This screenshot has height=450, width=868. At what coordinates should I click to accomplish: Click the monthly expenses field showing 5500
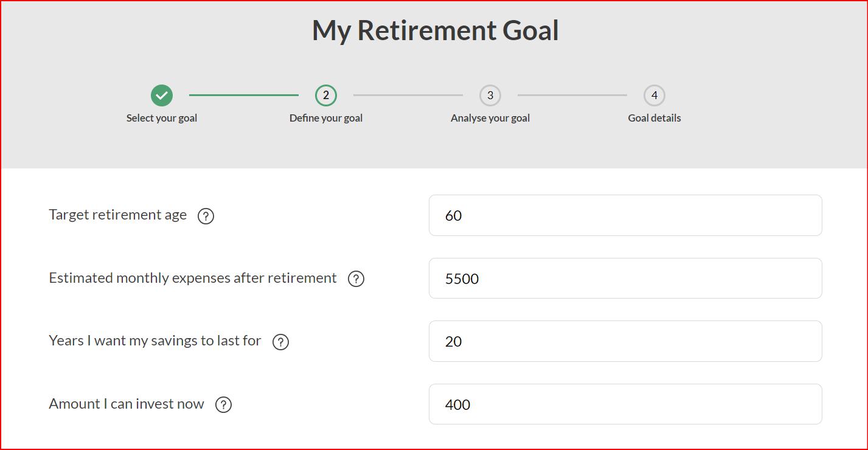tap(625, 279)
